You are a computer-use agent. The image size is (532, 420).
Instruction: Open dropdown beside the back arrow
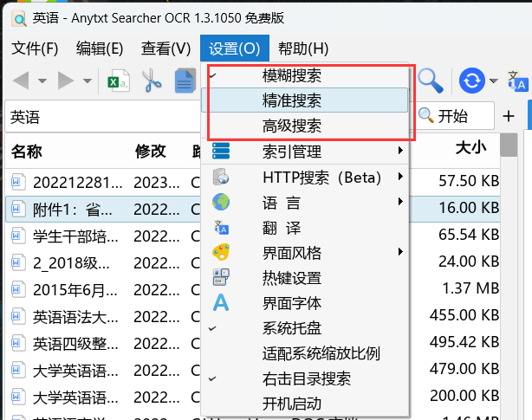coord(42,81)
